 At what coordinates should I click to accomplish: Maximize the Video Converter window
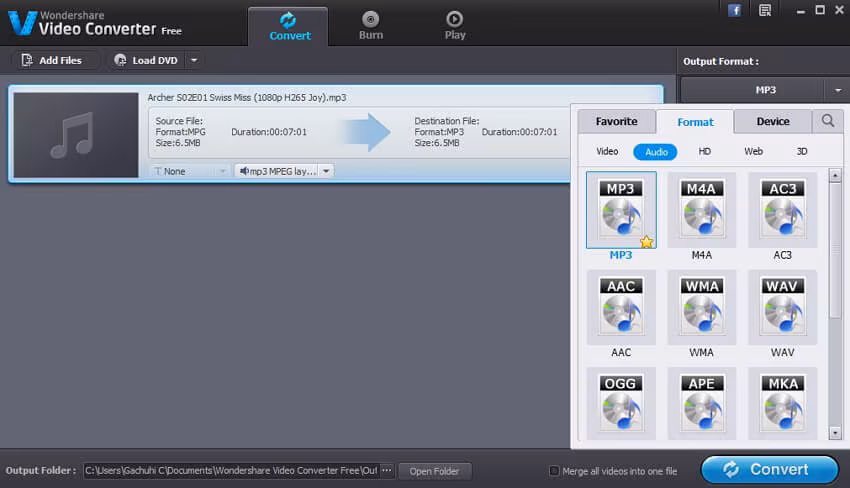[x=820, y=10]
